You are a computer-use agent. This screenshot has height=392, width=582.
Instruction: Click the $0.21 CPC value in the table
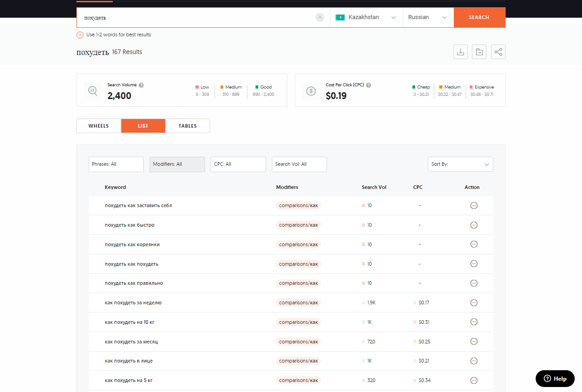pos(424,361)
